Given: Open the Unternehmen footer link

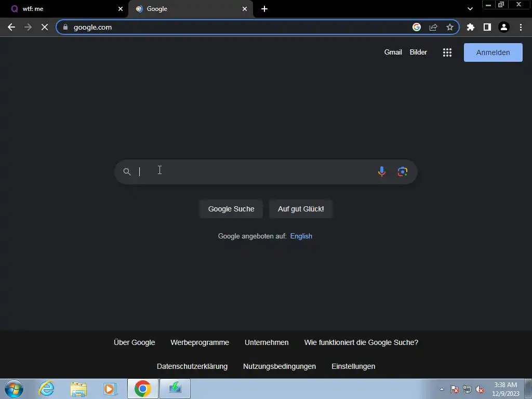Looking at the screenshot, I should 267,343.
